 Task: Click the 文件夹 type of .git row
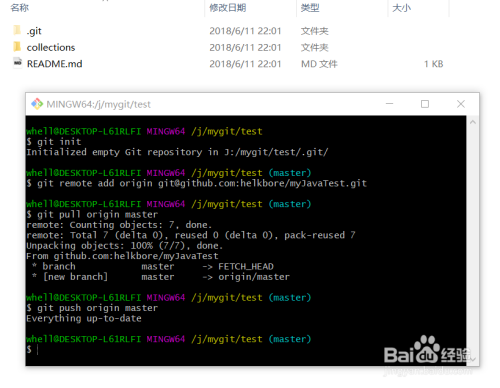(315, 31)
